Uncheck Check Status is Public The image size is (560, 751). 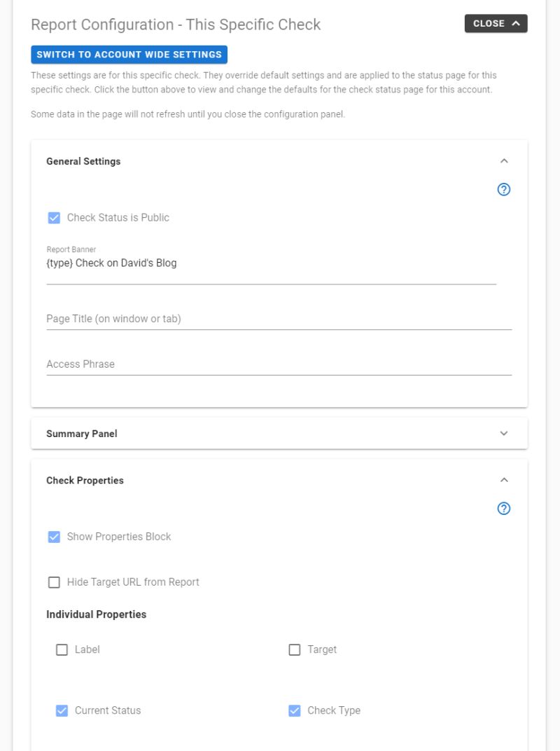[x=54, y=217]
